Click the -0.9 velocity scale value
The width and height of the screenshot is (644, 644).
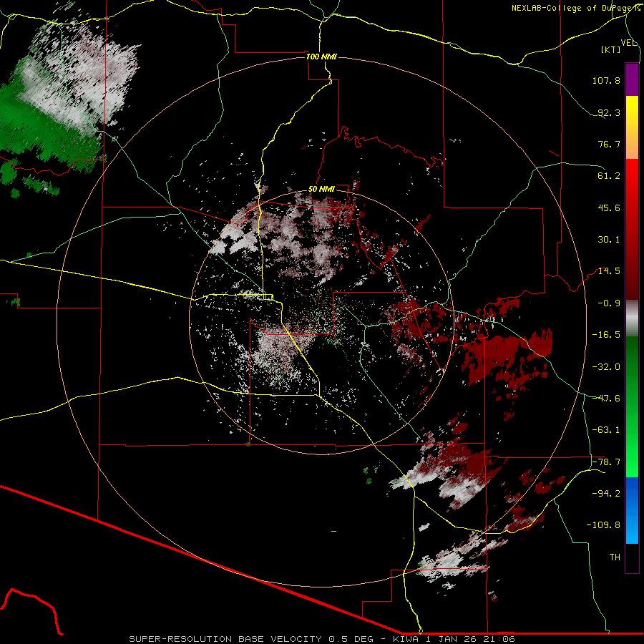609,303
